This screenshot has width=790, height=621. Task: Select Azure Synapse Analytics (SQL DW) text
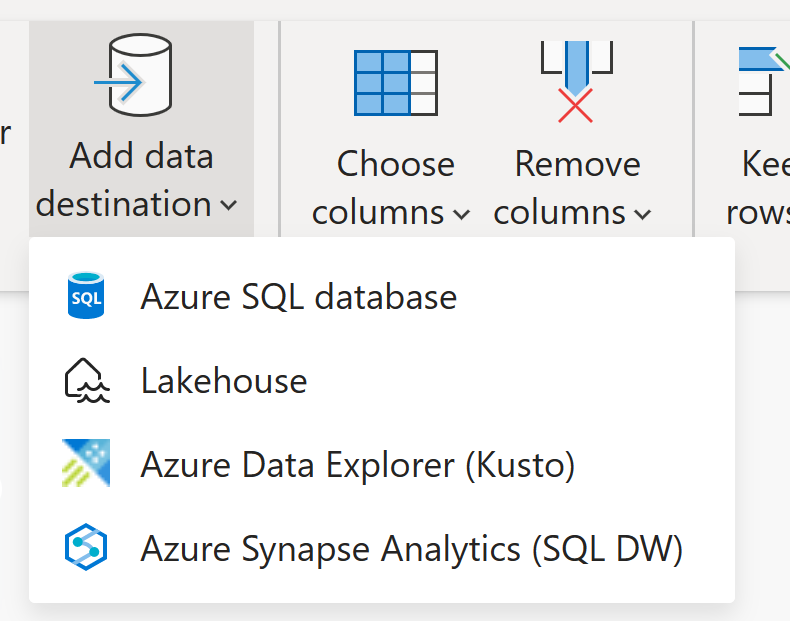pyautogui.click(x=411, y=548)
